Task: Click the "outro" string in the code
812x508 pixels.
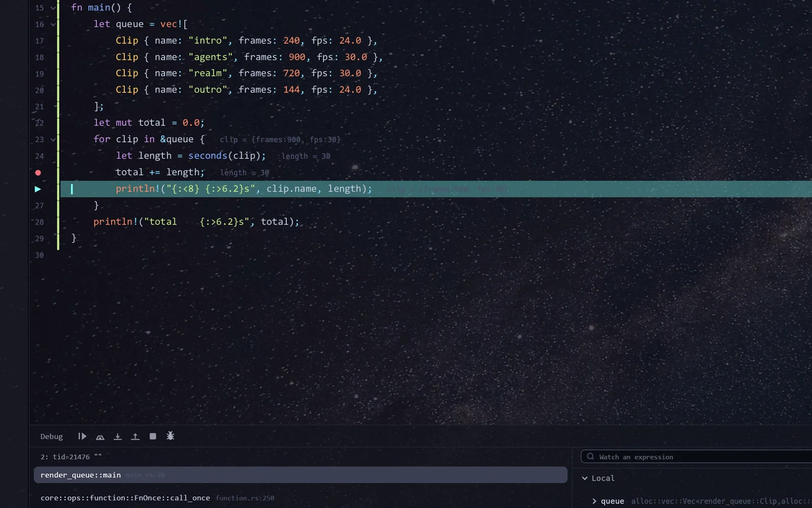Action: click(208, 90)
